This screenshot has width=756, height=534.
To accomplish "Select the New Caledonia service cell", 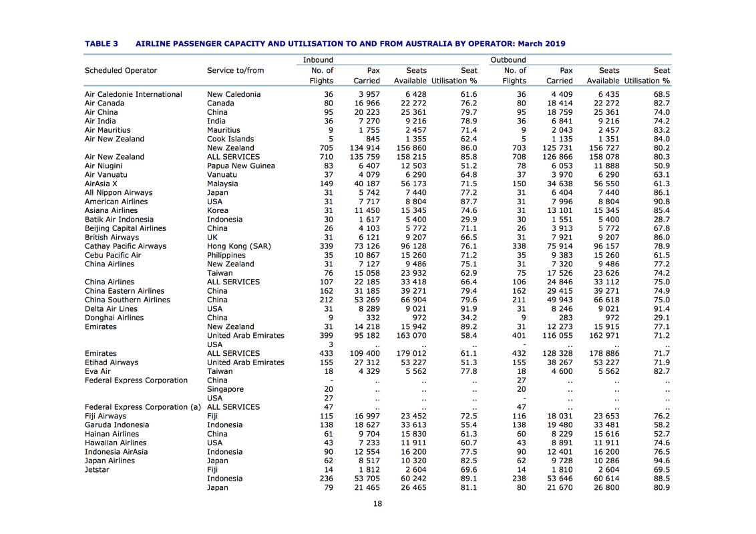I will pos(234,95).
